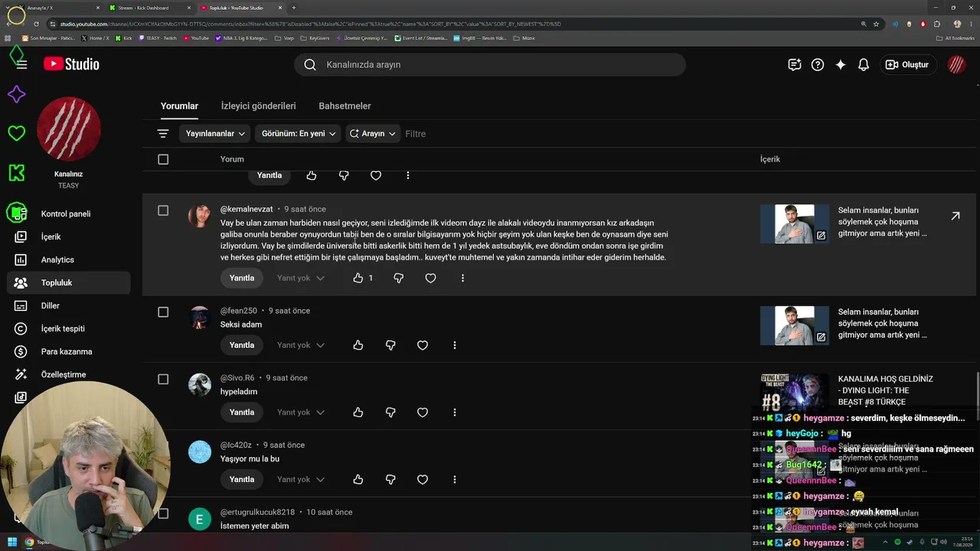Dislike the "Seksi adam" comment
The image size is (980, 551).
click(x=390, y=346)
